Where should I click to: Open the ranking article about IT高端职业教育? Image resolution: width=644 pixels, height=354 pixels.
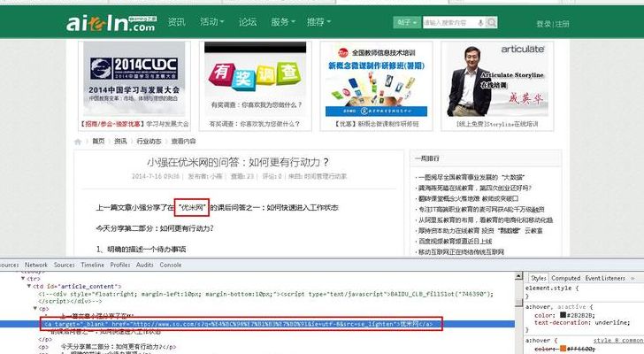pos(481,210)
